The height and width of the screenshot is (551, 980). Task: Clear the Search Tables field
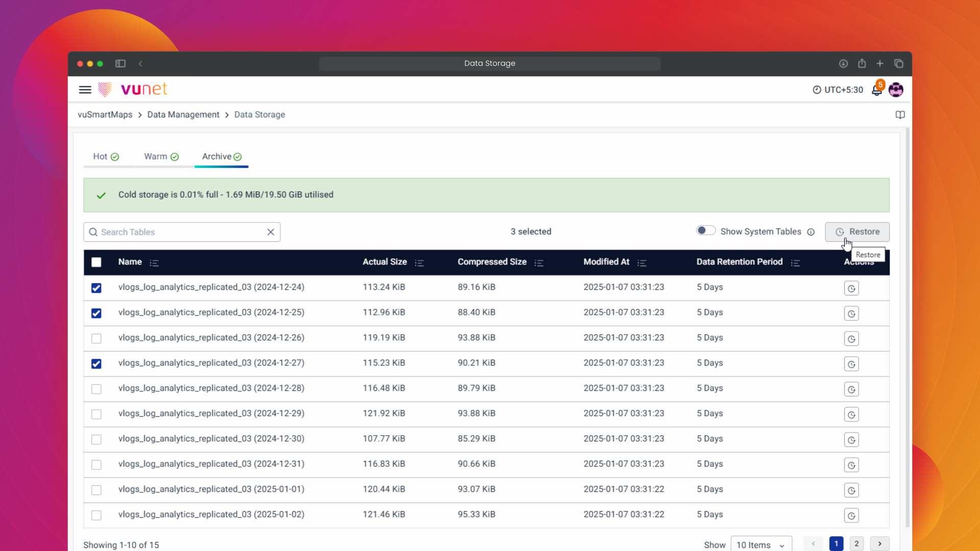point(271,232)
